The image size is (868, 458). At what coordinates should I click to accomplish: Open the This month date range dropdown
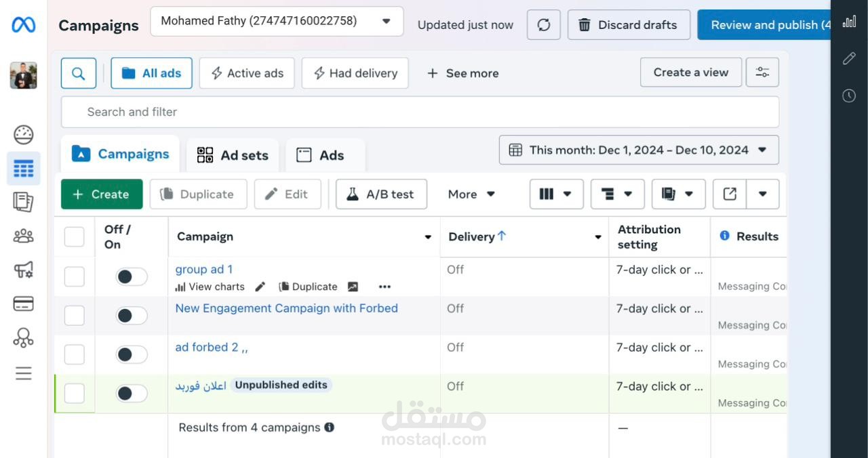point(639,150)
